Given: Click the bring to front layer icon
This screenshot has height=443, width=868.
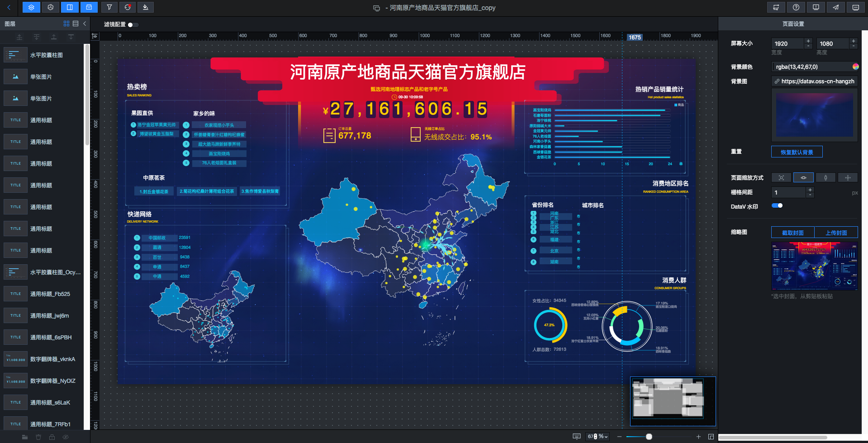Looking at the screenshot, I should pos(19,37).
